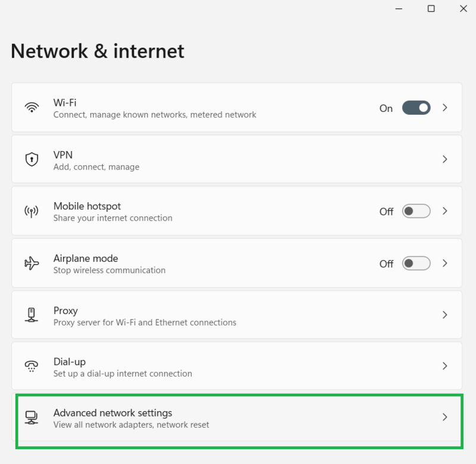Maximize the Settings window
Viewport: 476px width, 464px height.
point(431,9)
